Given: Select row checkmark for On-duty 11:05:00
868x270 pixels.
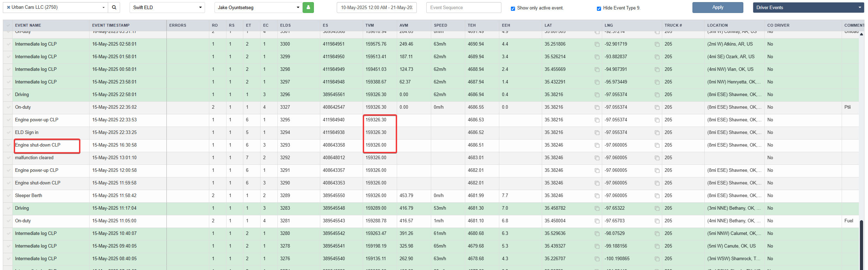Looking at the screenshot, I should (x=8, y=221).
